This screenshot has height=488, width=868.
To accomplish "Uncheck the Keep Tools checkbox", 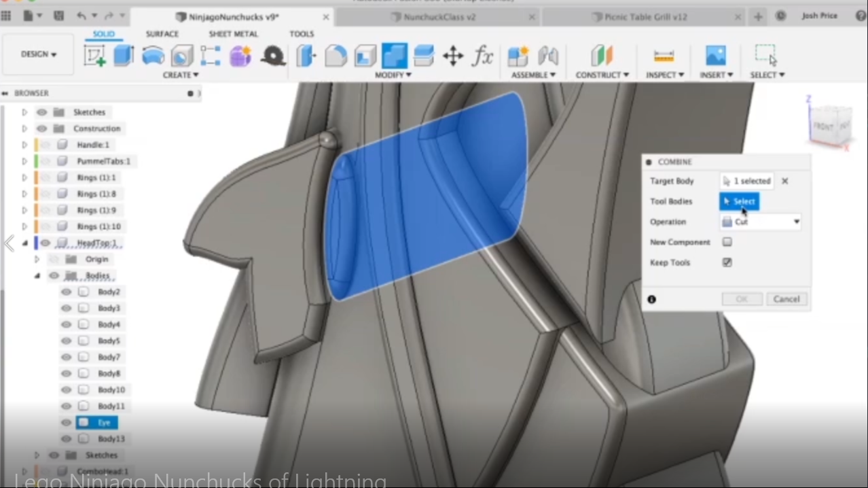I will pos(727,262).
